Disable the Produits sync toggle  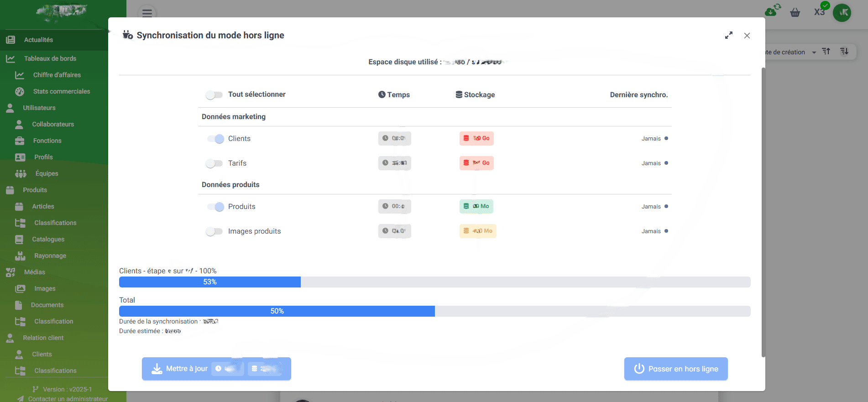click(215, 207)
